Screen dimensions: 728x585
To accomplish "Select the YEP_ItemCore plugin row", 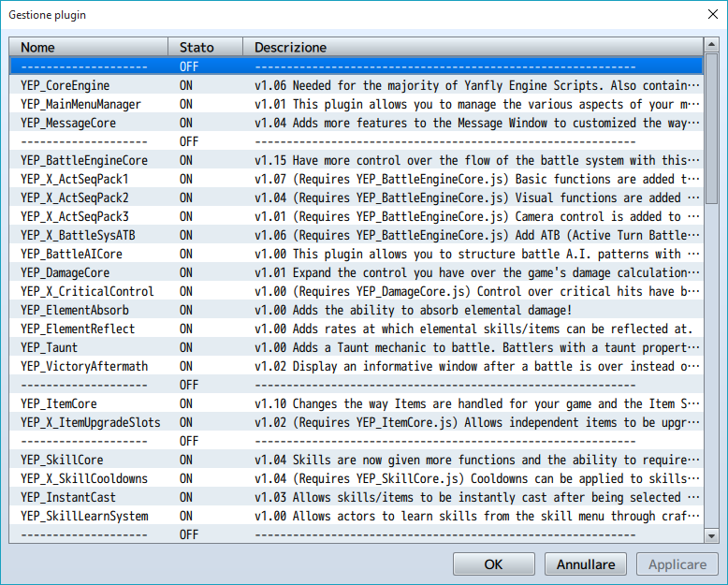I will tap(357, 404).
